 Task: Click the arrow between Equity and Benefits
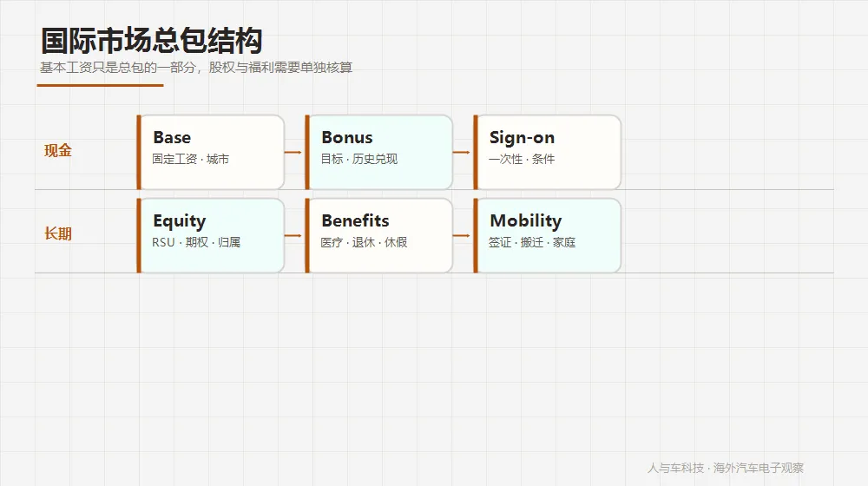pos(293,235)
